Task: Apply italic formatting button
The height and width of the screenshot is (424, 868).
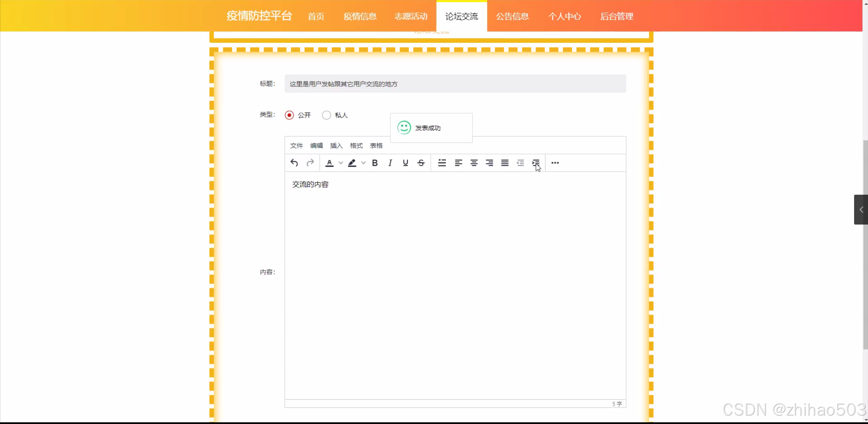Action: pos(390,163)
